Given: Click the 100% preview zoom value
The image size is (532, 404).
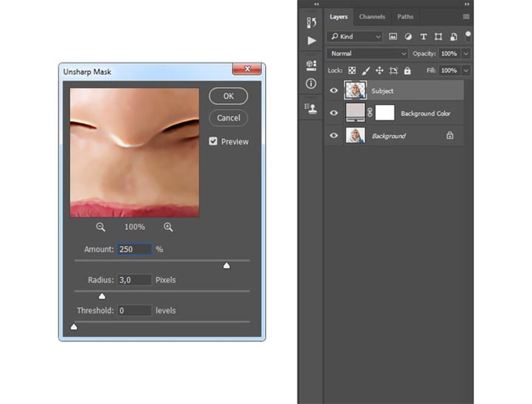Looking at the screenshot, I should 135,227.
